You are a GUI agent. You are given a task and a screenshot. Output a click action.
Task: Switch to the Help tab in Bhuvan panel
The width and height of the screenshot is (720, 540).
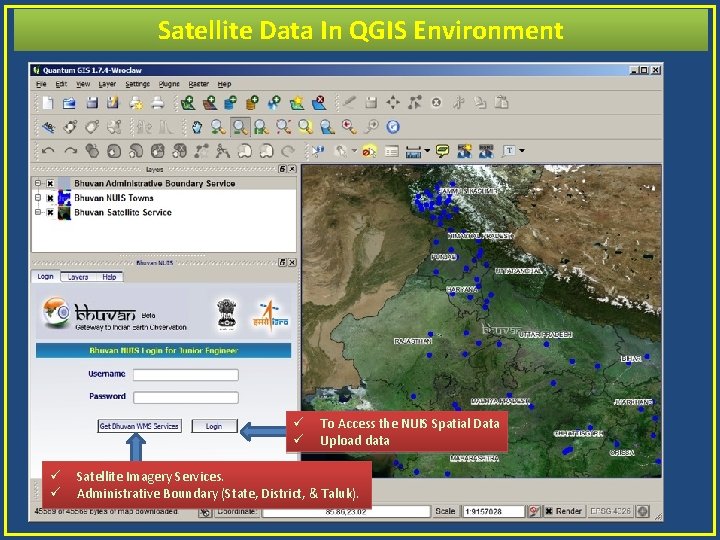point(109,277)
